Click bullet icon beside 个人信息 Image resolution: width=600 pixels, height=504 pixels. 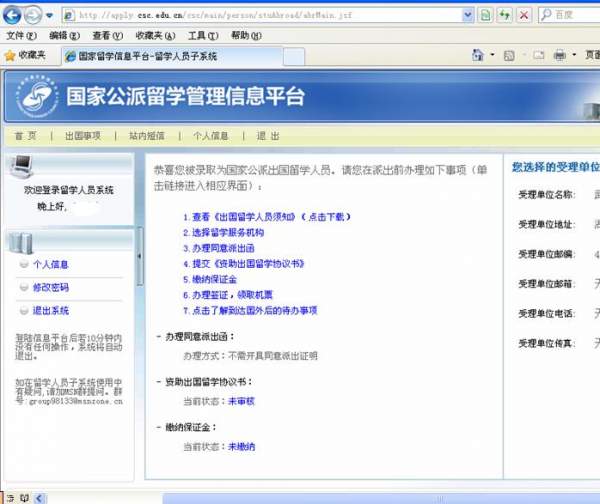[24, 264]
